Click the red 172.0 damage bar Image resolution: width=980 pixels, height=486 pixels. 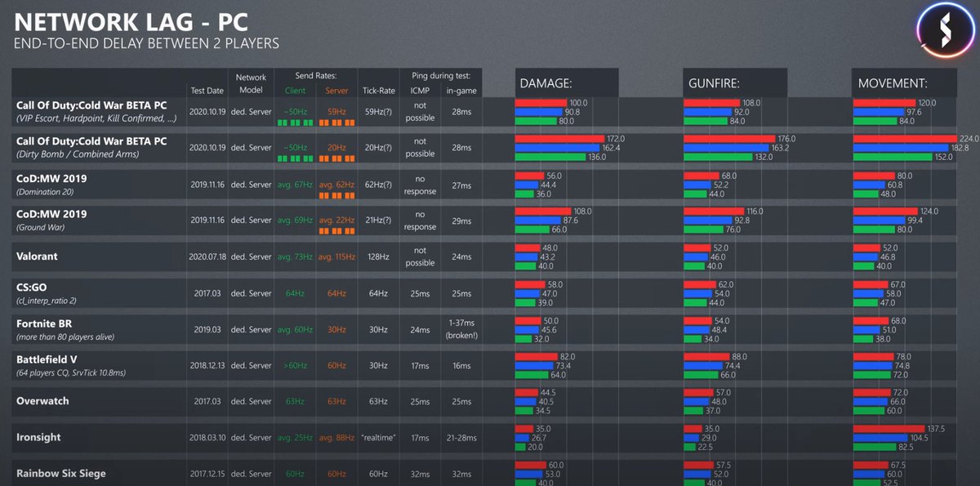[x=559, y=139]
